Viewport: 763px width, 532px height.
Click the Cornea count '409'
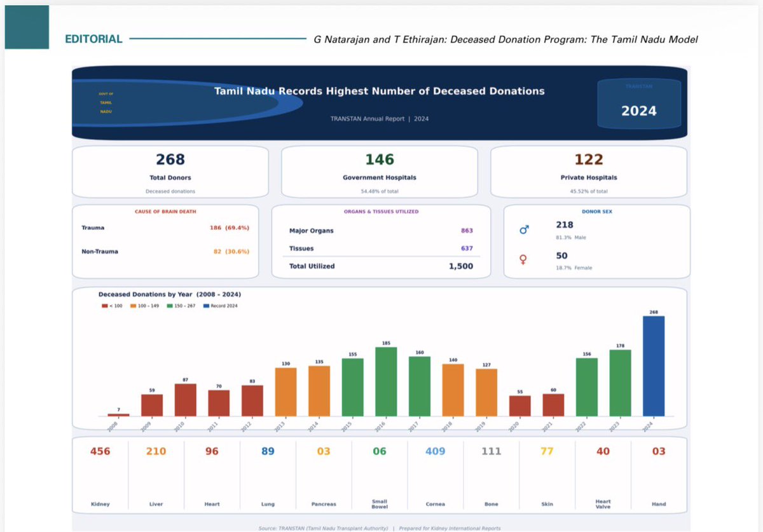(x=436, y=451)
